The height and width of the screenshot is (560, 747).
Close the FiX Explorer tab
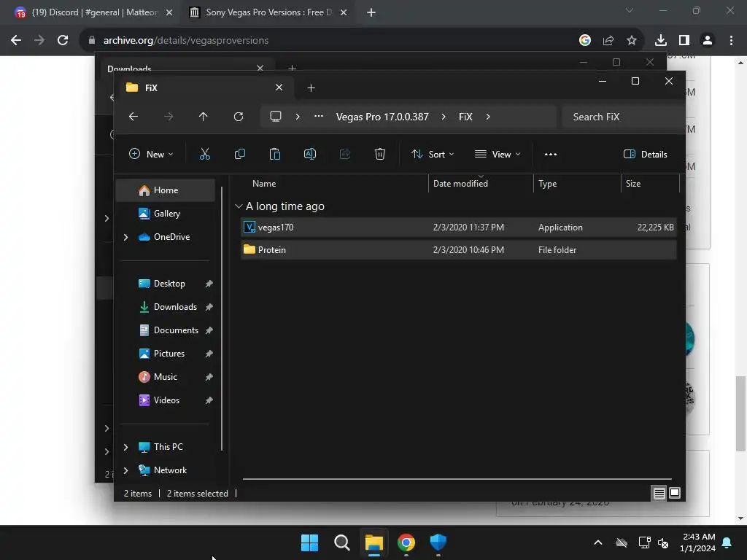pos(279,87)
